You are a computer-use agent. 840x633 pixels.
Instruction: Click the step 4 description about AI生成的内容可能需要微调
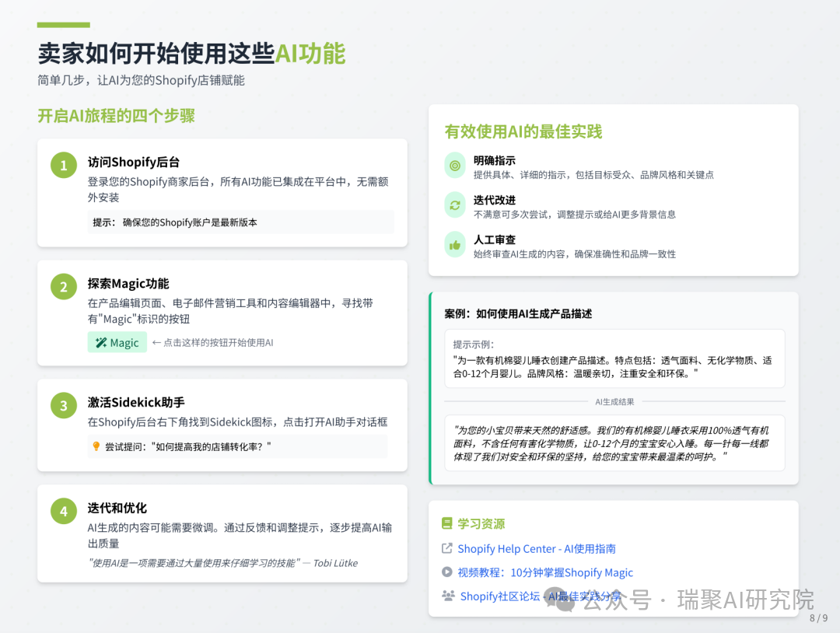pos(240,536)
